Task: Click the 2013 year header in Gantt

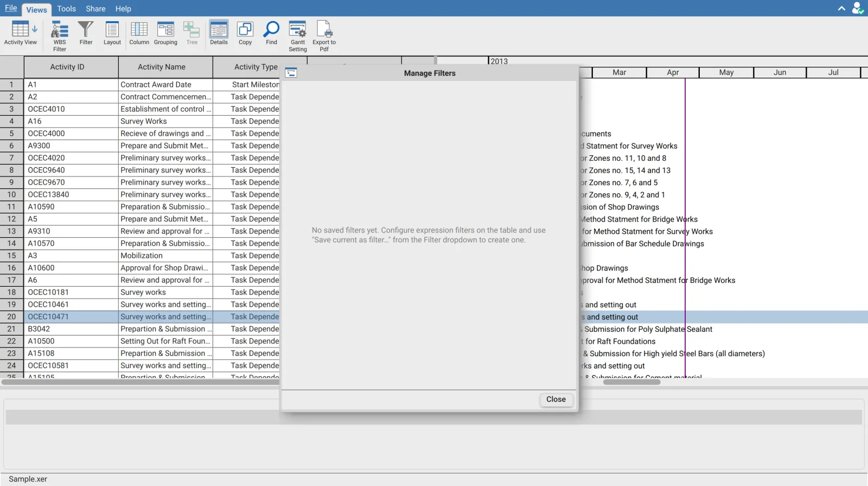Action: [x=499, y=61]
